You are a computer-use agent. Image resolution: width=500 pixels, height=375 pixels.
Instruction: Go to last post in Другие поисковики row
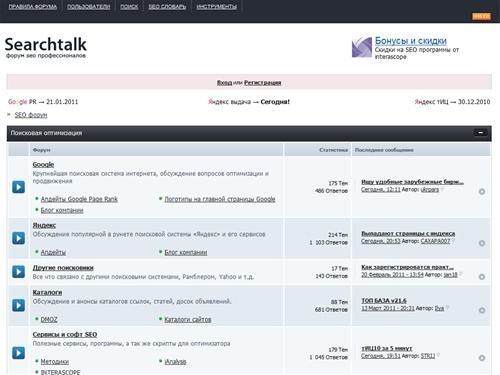(x=482, y=277)
